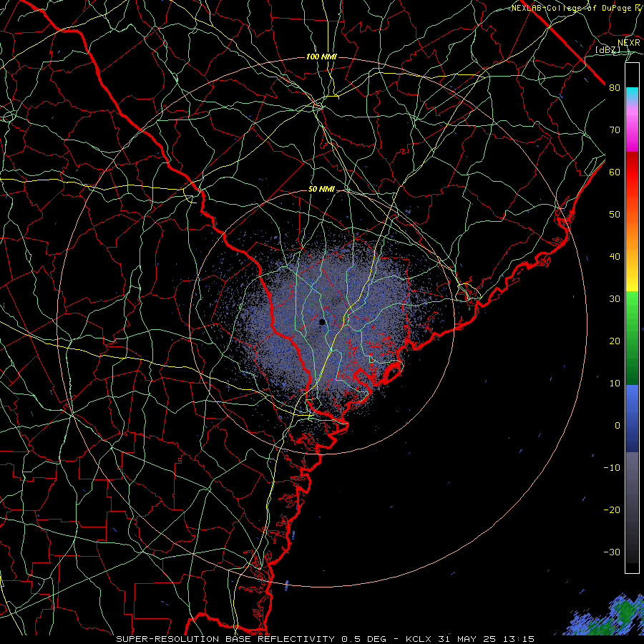The width and height of the screenshot is (644, 644).
Task: Click the '100 NMI' range ring label
Action: coord(321,57)
